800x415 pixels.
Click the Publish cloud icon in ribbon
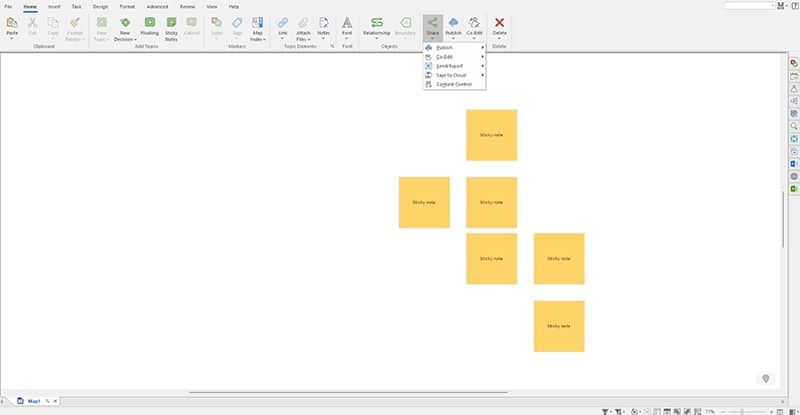pos(453,22)
